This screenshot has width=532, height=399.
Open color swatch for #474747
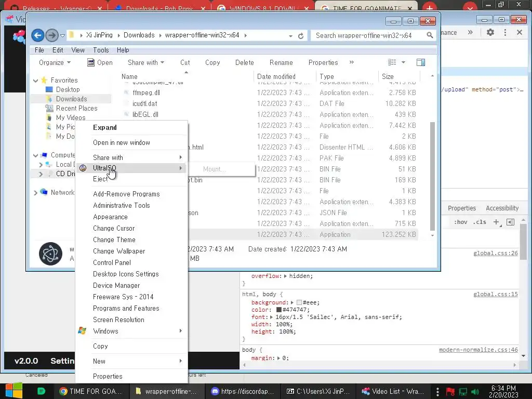click(x=279, y=310)
